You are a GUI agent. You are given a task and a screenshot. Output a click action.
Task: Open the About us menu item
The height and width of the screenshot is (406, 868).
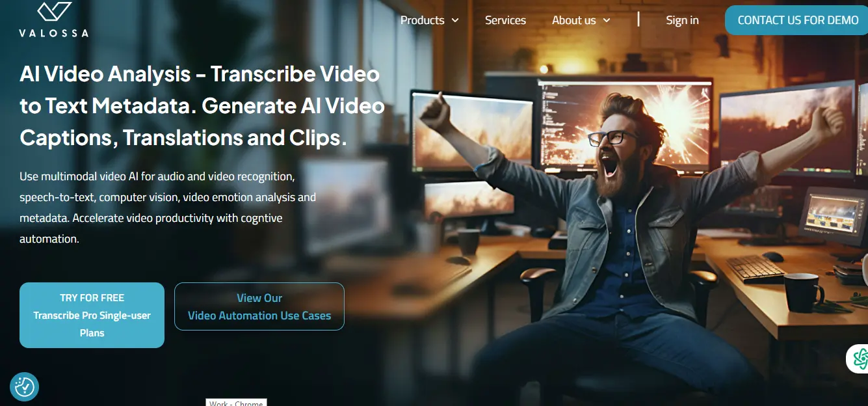(573, 20)
